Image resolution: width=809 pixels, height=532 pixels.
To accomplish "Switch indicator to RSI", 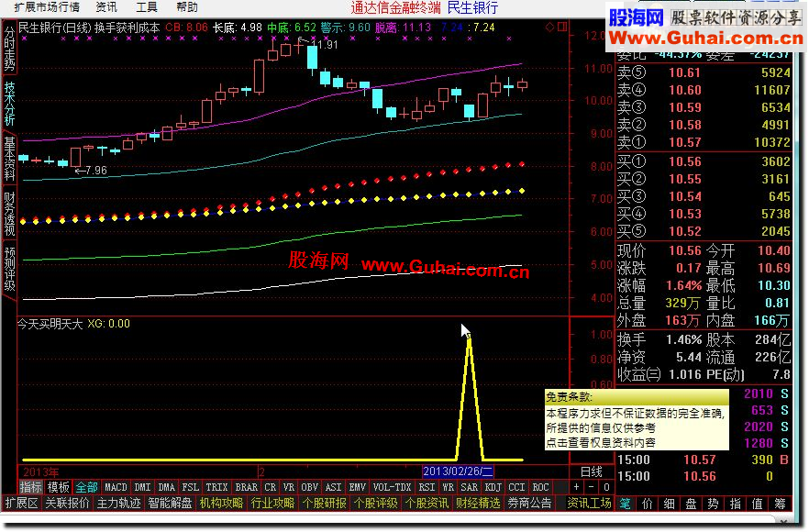I will coord(427,487).
